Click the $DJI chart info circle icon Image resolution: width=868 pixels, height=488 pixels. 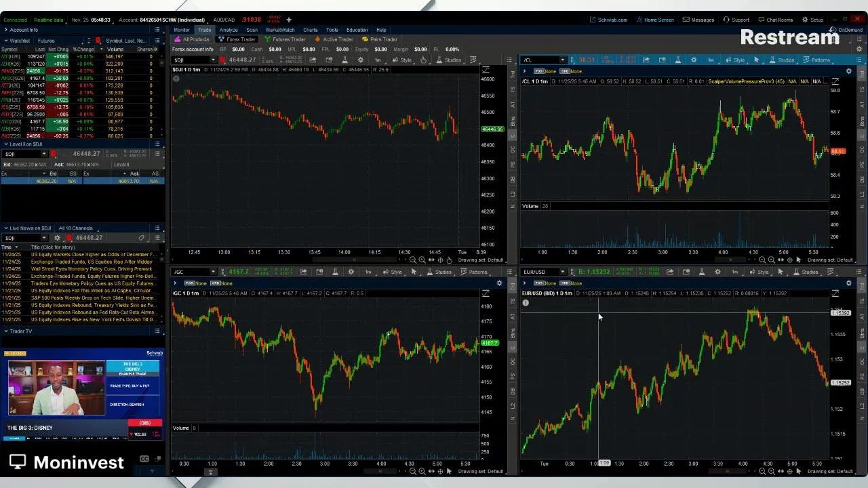pyautogui.click(x=176, y=79)
